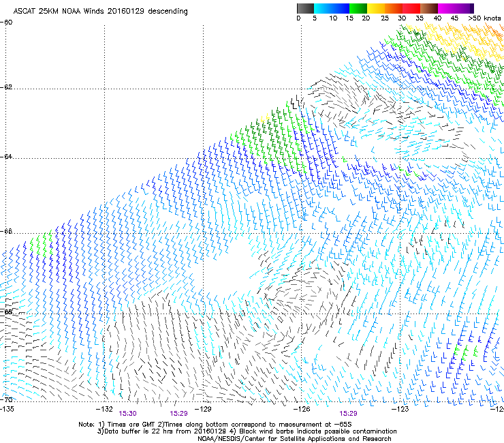Screen dimensions: 504x443
Task: Click the -62 latitude axis label
Action: [x=6, y=87]
